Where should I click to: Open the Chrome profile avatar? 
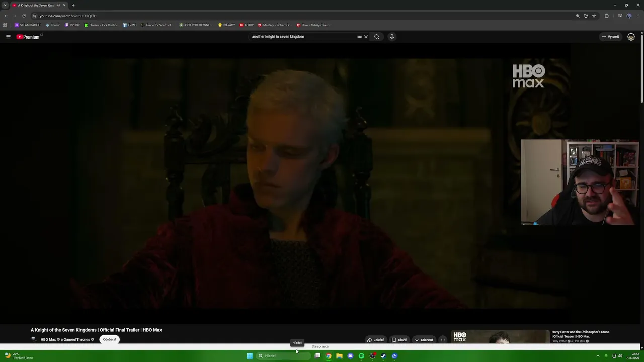click(x=629, y=16)
